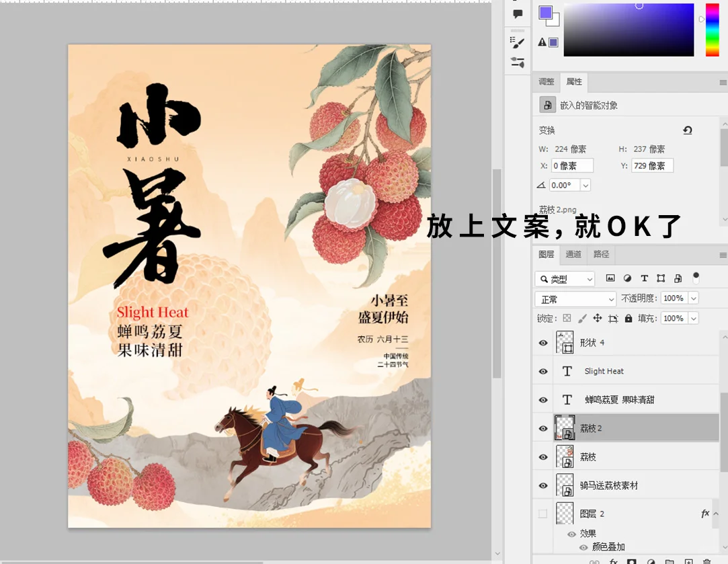Screen dimensions: 728x564
Task: Click the foreground color swatch
Action: pos(546,13)
